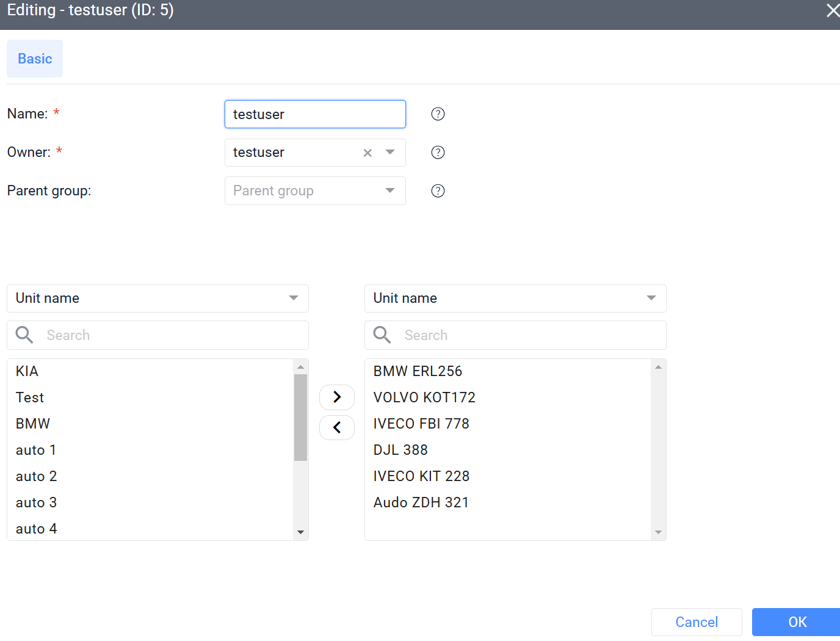
Task: Select KIA in the left unit list
Action: 27,371
